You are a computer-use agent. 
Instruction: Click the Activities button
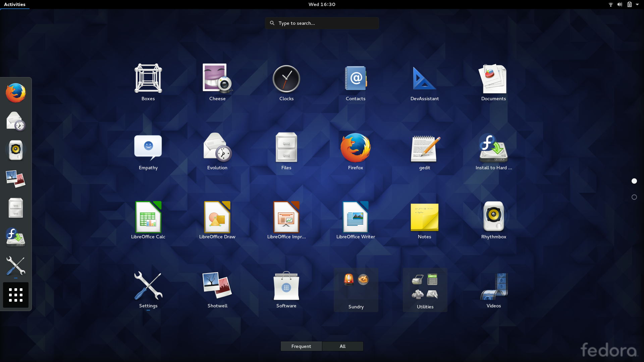click(15, 4)
